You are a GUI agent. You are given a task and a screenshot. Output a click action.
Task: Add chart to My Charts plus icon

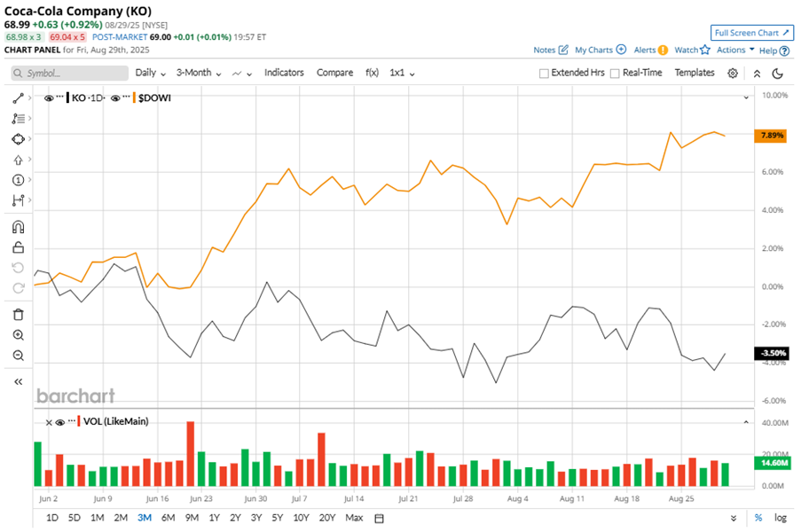(x=621, y=50)
